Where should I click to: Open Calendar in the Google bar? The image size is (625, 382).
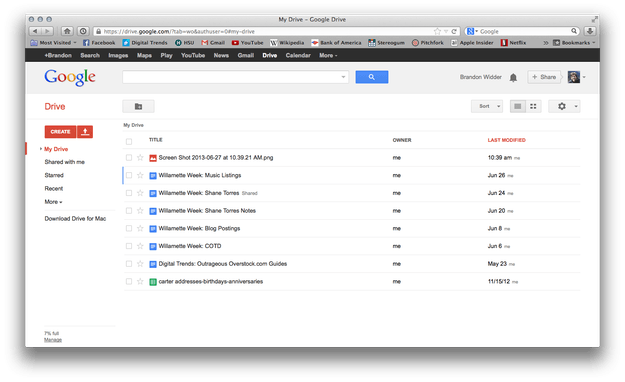pos(298,55)
